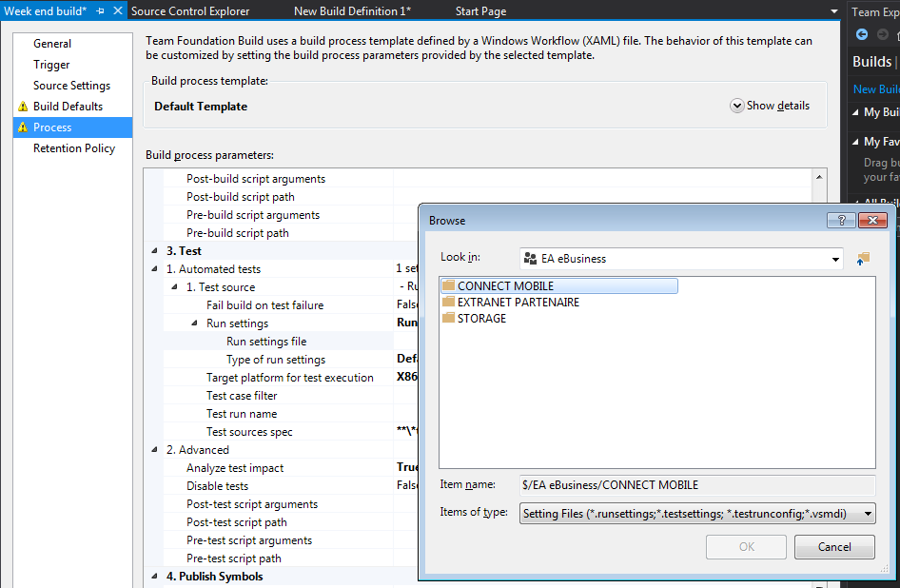Click the OK button in Browse

click(746, 547)
